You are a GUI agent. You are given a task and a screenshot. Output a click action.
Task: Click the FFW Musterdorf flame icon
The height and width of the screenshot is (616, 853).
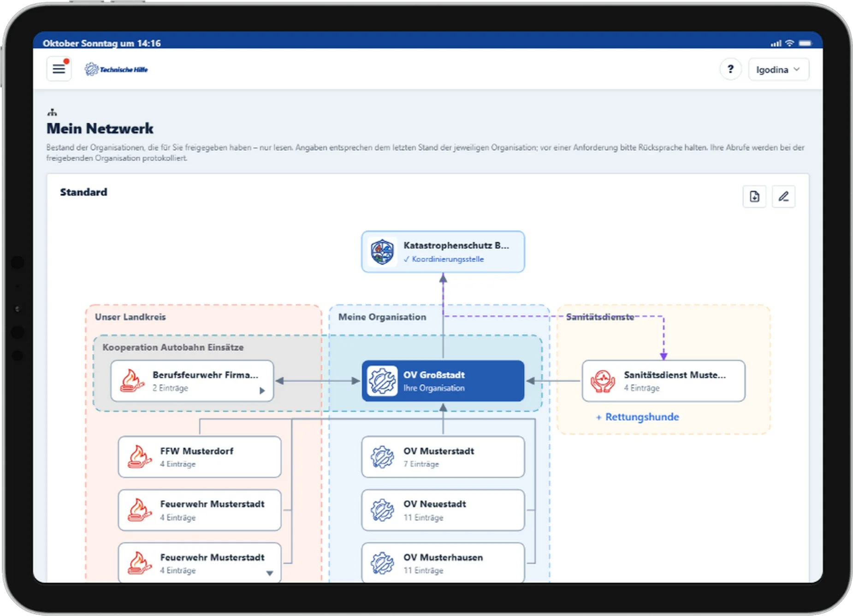[139, 457]
